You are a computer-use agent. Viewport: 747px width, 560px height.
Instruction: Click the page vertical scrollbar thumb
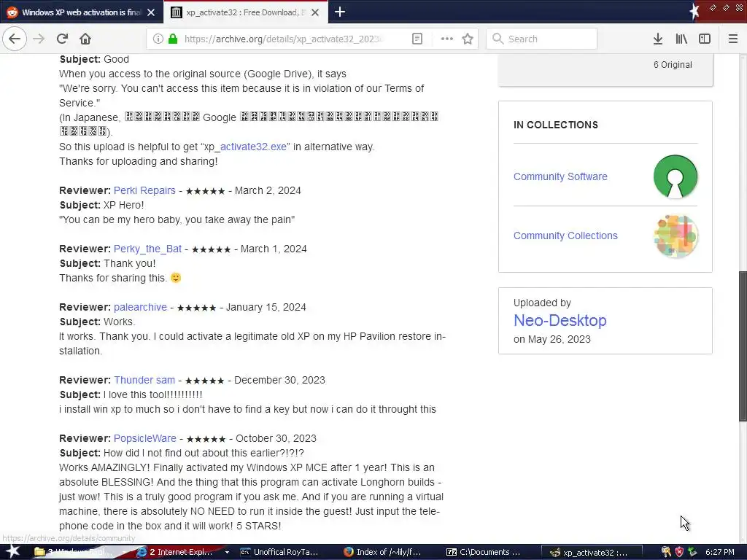(742, 346)
